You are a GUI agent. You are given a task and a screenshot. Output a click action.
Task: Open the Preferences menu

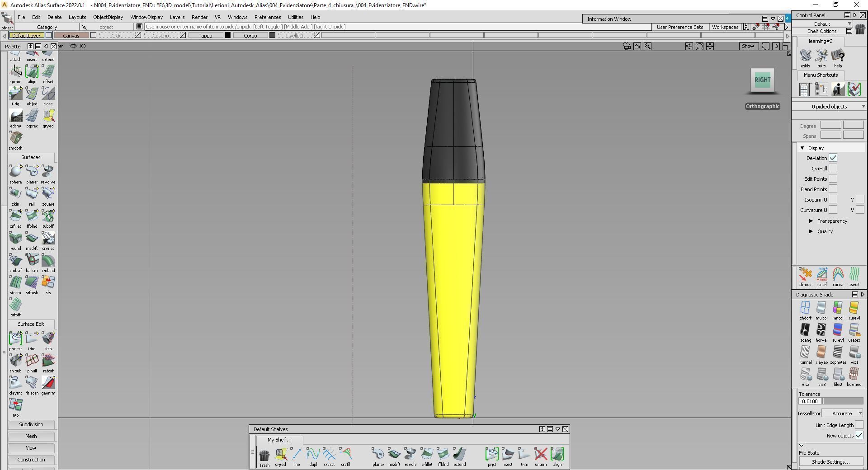pyautogui.click(x=268, y=17)
